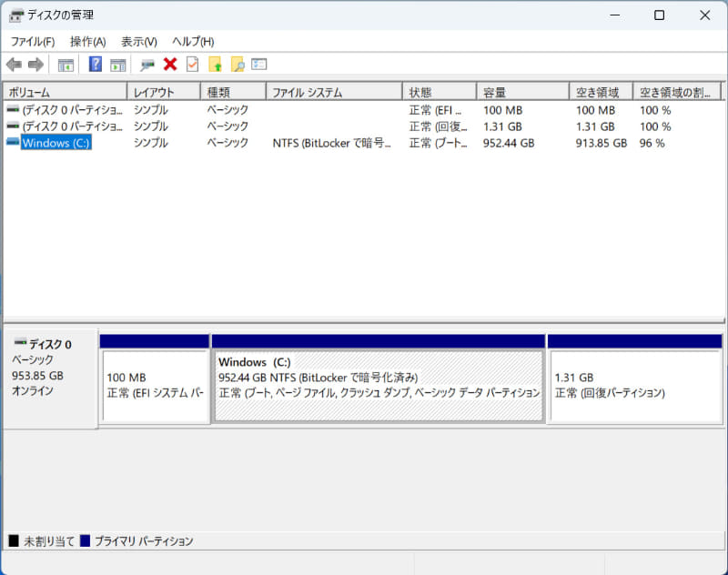Click the folder with magnifying glass icon
The height and width of the screenshot is (575, 728).
point(238,64)
